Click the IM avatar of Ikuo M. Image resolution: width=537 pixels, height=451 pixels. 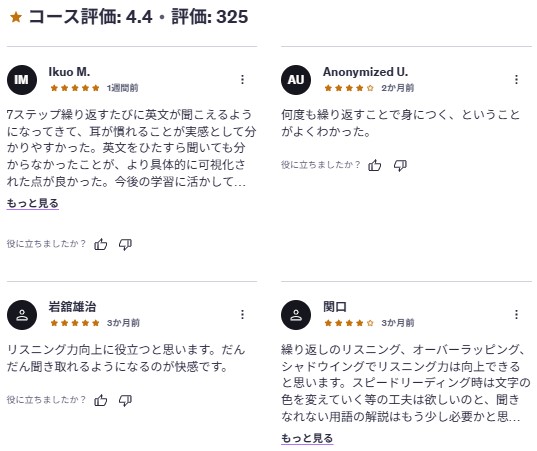pos(22,80)
